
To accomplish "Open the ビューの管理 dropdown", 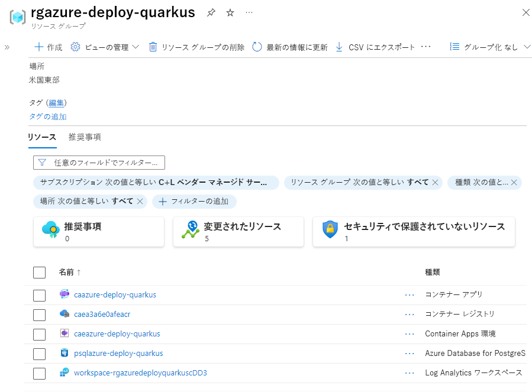I will pos(105,47).
